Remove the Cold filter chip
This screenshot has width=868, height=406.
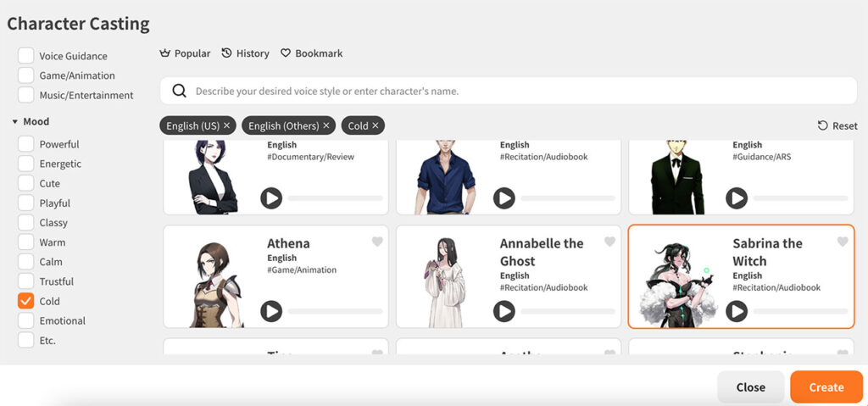[x=376, y=125]
